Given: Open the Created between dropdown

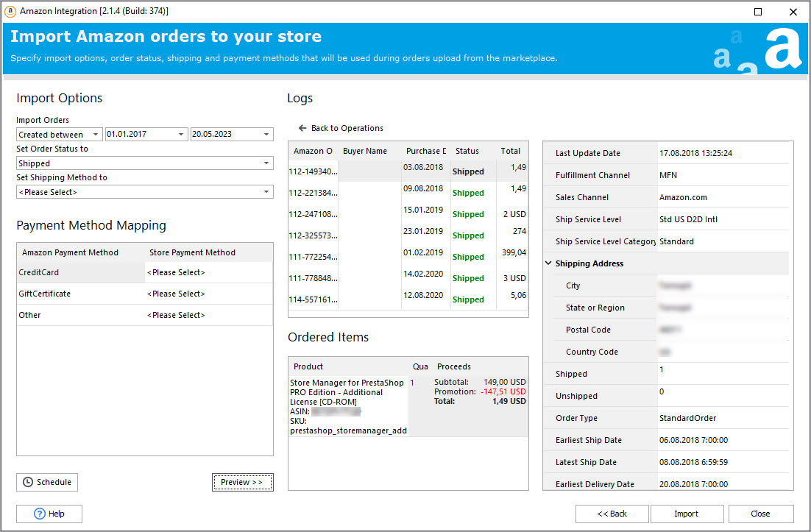Looking at the screenshot, I should click(96, 135).
